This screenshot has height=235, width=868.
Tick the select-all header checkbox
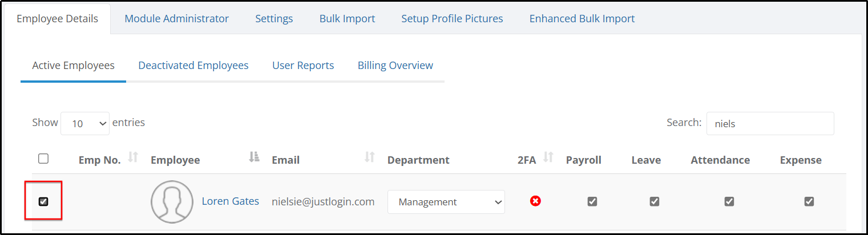43,159
